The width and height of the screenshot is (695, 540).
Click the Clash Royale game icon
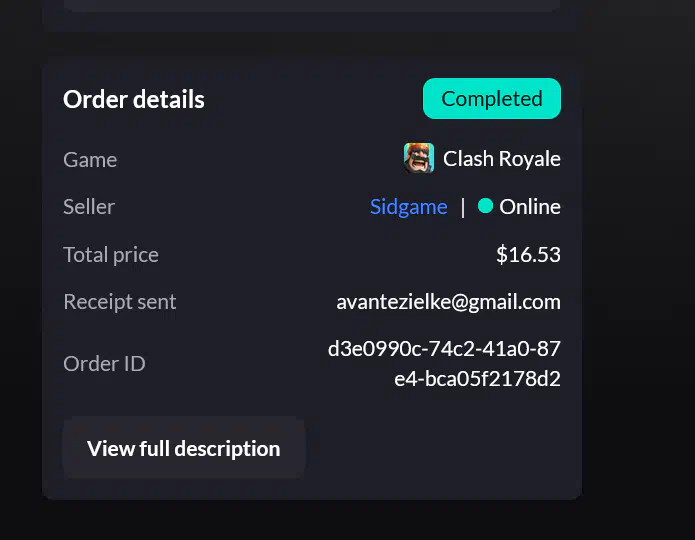click(x=418, y=158)
